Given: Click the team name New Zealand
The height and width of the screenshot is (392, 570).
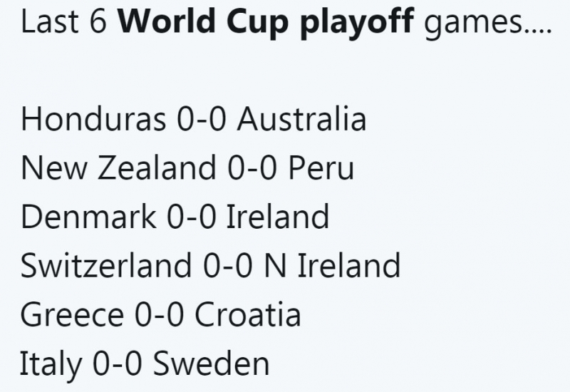Looking at the screenshot, I should 118,168.
